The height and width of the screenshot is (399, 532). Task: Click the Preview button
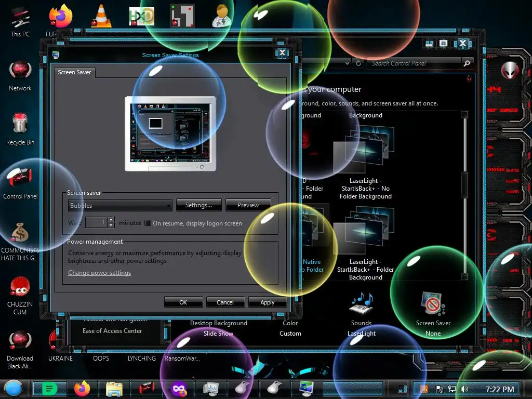[x=248, y=205]
